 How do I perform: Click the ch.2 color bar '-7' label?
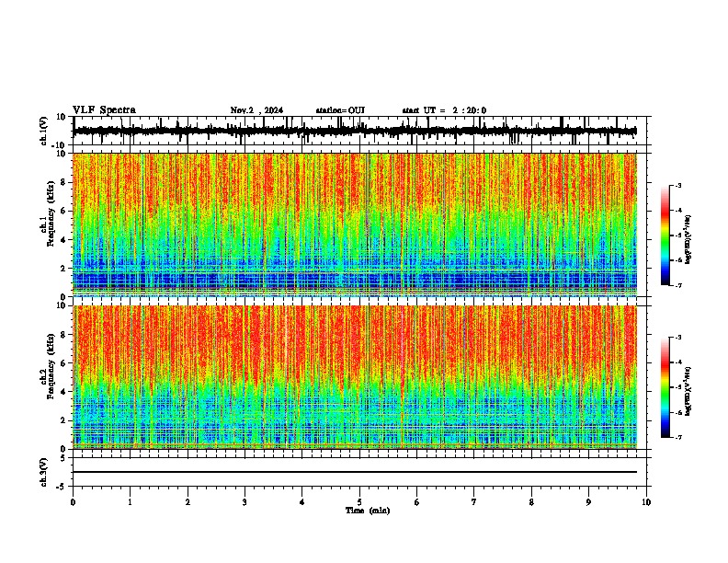678,438
